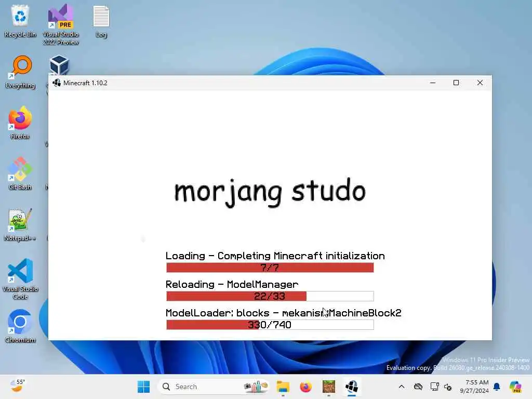The image size is (532, 399).
Task: Click the 'ModelLoader: blocks' status label
Action: pyautogui.click(x=283, y=313)
